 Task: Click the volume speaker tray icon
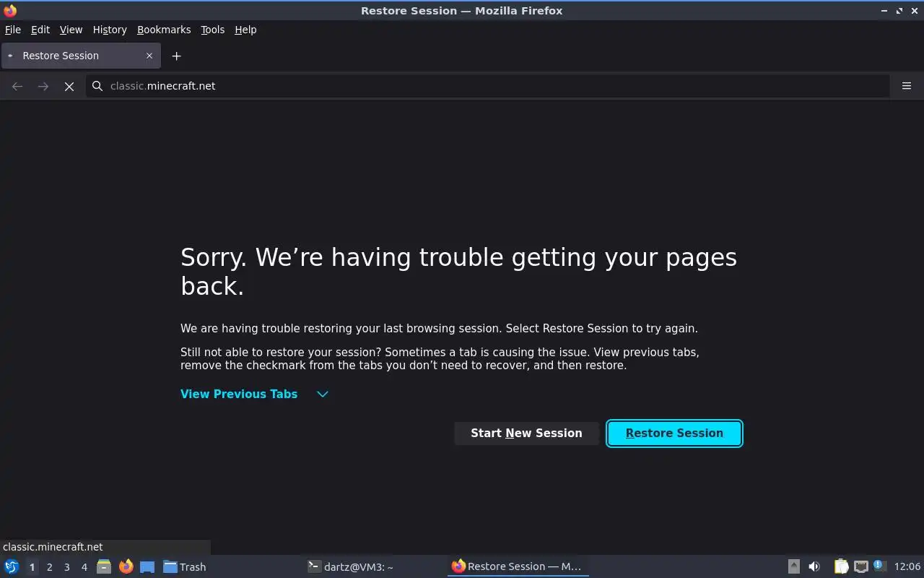814,566
